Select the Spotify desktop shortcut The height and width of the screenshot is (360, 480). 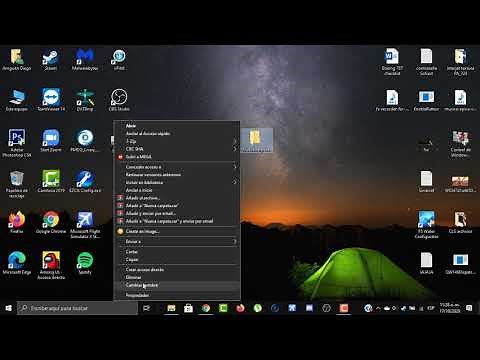(x=85, y=263)
